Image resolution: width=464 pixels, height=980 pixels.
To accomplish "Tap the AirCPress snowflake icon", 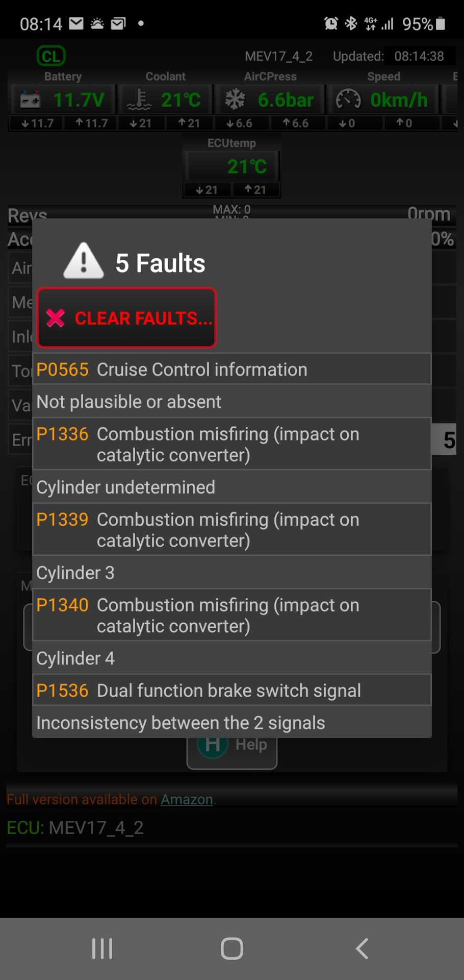I will point(235,100).
